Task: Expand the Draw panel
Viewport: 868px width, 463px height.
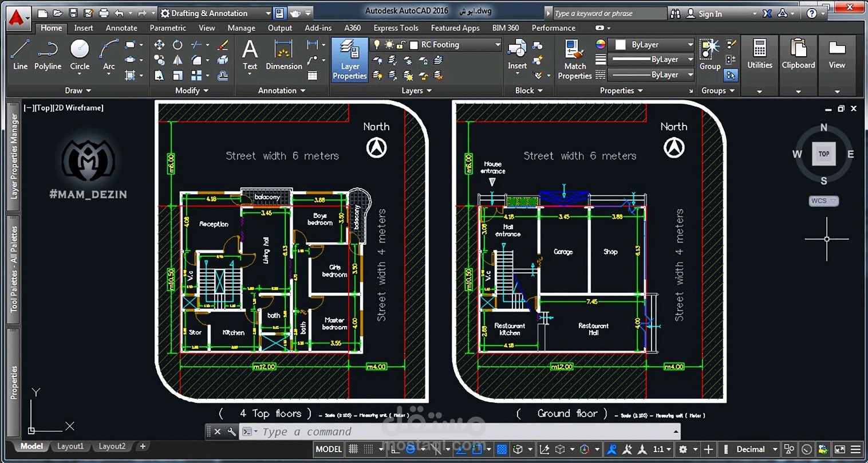Action: [78, 91]
